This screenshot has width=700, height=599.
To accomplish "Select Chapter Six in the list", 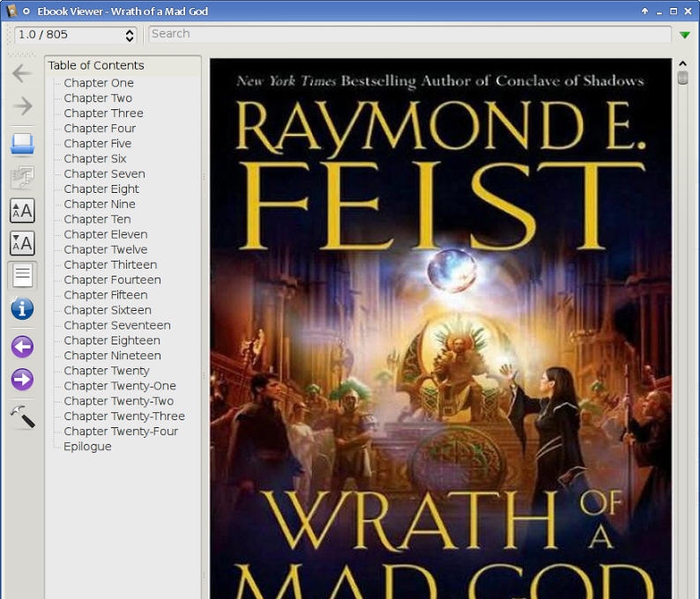I will pos(95,159).
